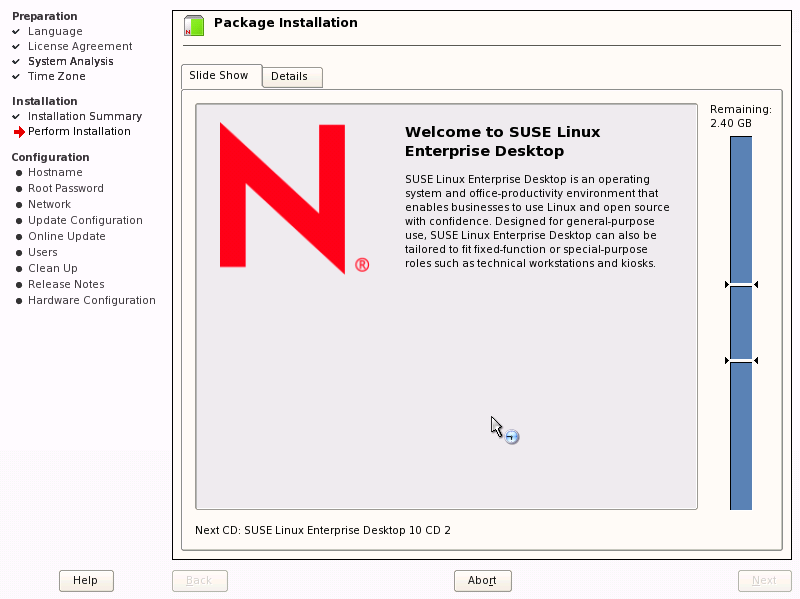800x599 pixels.
Task: Abort the installation
Action: tap(483, 581)
